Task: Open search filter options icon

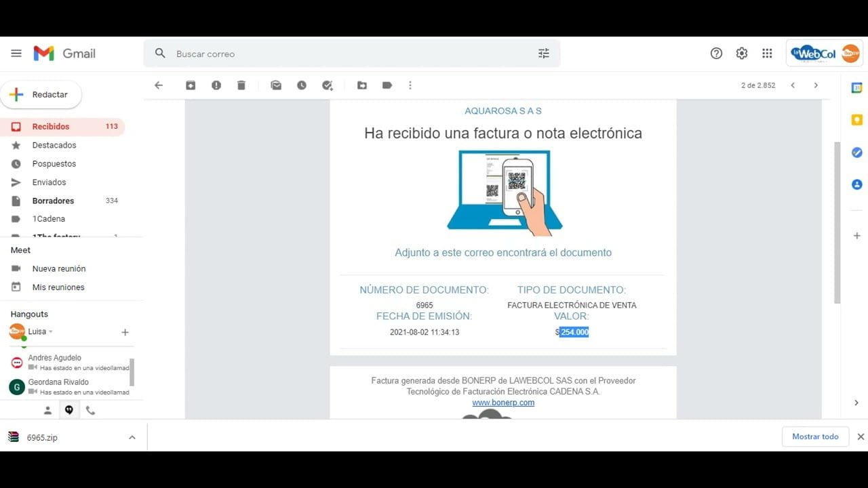Action: pyautogui.click(x=544, y=54)
